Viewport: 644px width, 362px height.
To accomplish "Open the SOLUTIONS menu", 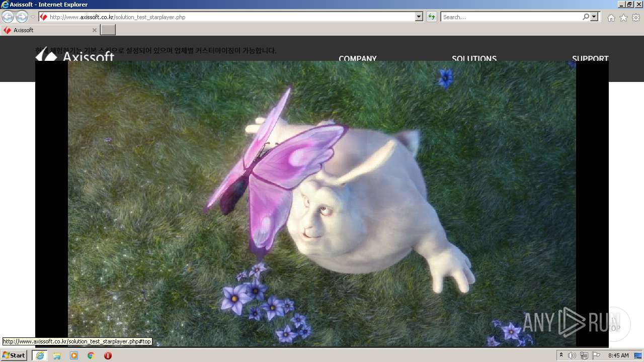I will pyautogui.click(x=474, y=58).
